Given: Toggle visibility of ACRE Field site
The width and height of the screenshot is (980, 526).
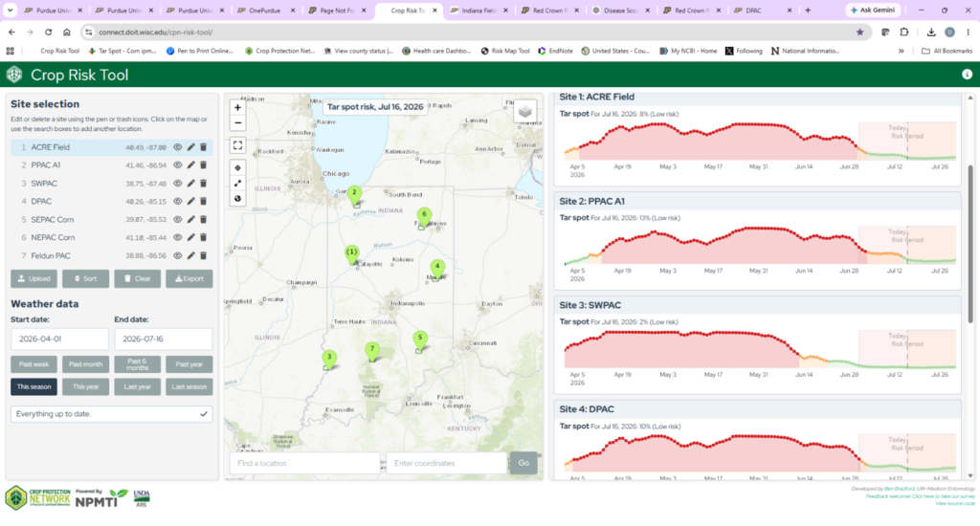Looking at the screenshot, I should click(177, 147).
